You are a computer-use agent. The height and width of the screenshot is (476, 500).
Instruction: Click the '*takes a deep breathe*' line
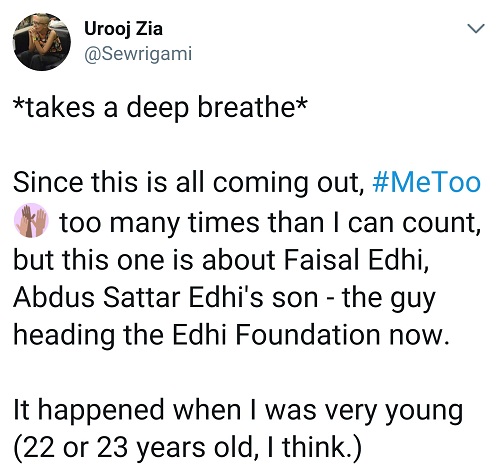159,108
